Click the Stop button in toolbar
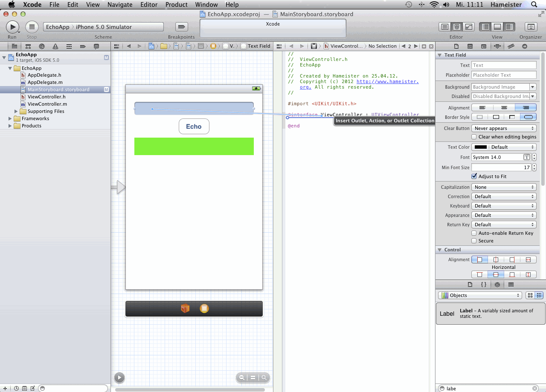Viewport: 546px width, 392px height. [x=32, y=27]
